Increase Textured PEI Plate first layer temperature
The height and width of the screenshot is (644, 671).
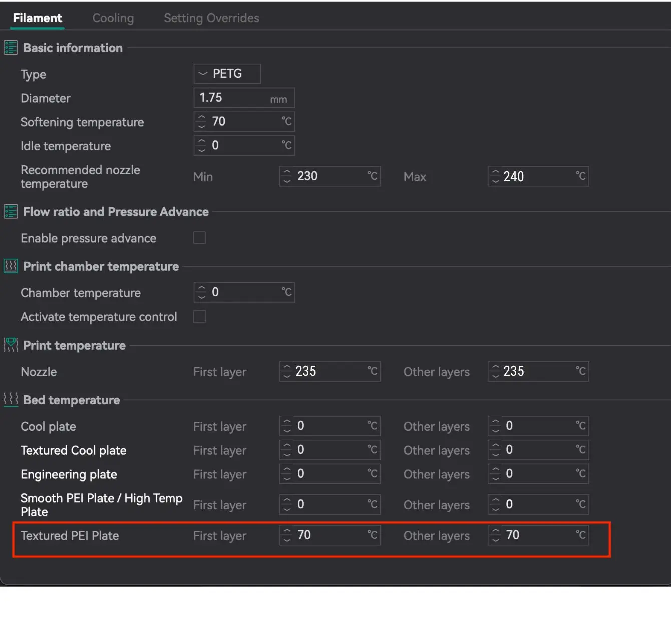(x=287, y=531)
